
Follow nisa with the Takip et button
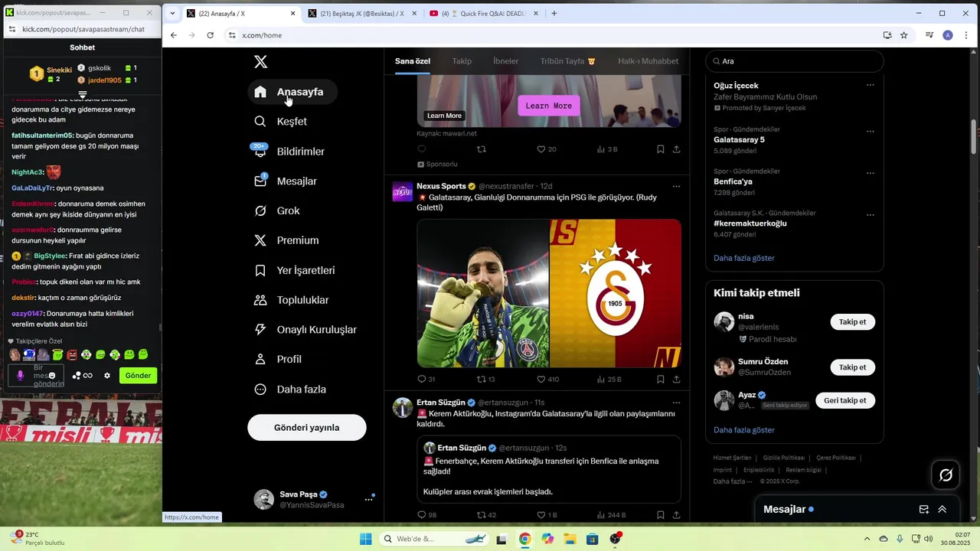point(852,322)
